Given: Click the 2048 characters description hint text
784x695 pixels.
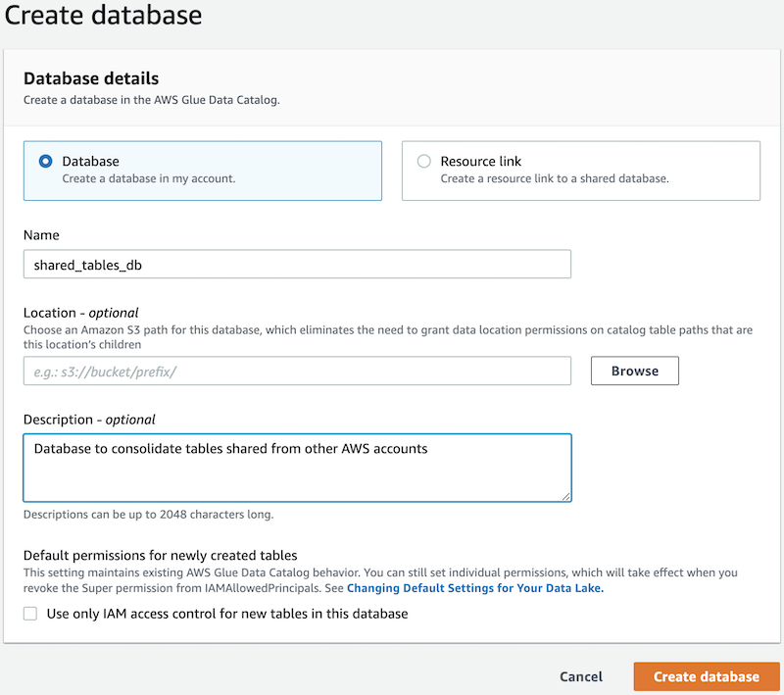Looking at the screenshot, I should (x=148, y=514).
